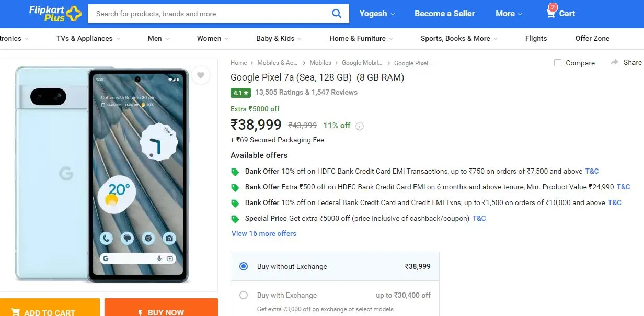Click the 4.1 star rating badge

[241, 93]
